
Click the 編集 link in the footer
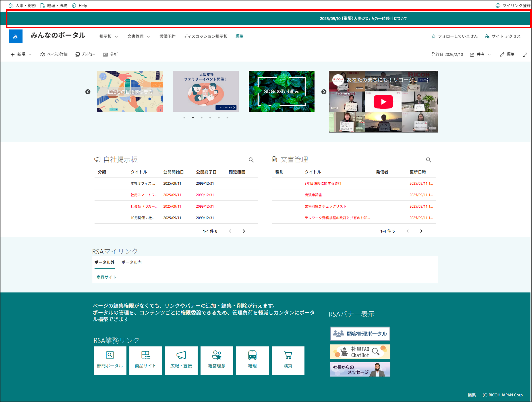pos(471,395)
